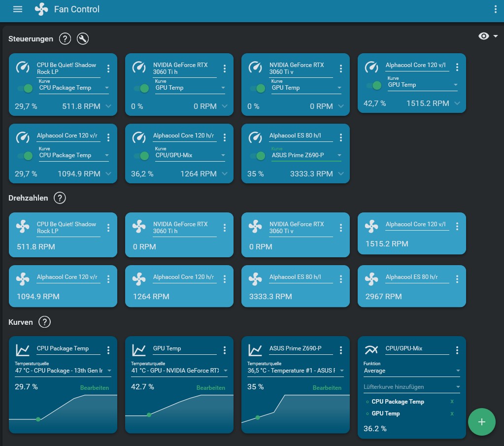Click the mix icon on CPU/GPU-Mix curve
504x446 pixels.
(x=371, y=349)
